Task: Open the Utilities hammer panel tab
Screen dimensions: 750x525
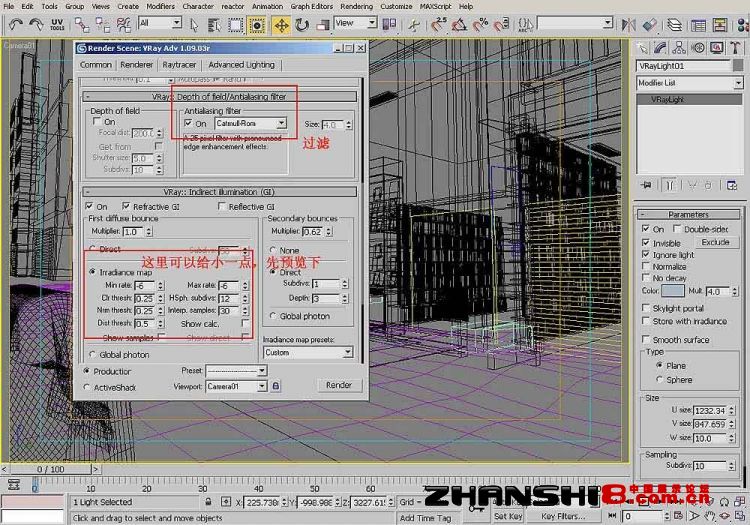Action: [735, 48]
